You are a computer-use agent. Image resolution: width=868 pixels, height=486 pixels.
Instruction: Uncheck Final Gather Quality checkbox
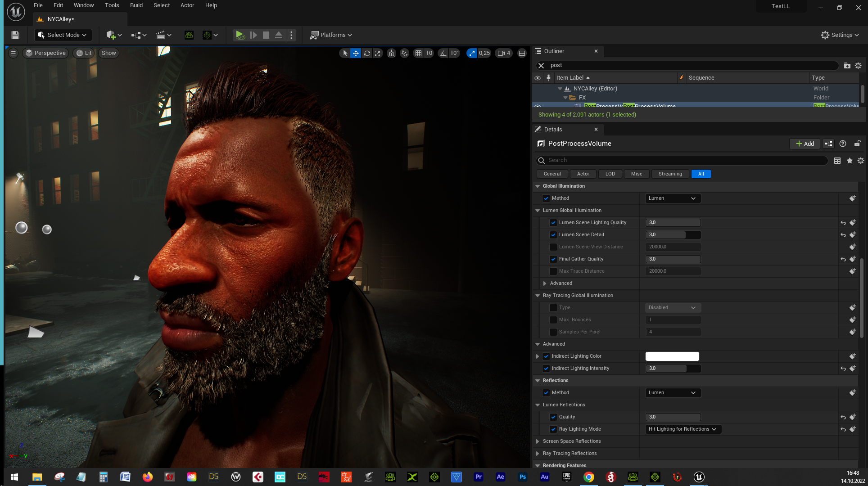[x=553, y=259]
